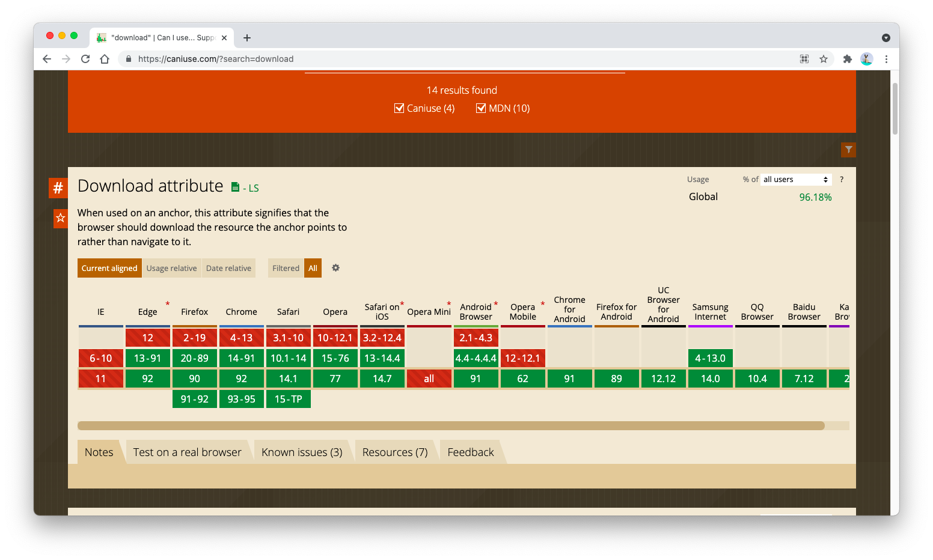Click Firefox for Android 89 cell
Image resolution: width=933 pixels, height=560 pixels.
click(617, 379)
